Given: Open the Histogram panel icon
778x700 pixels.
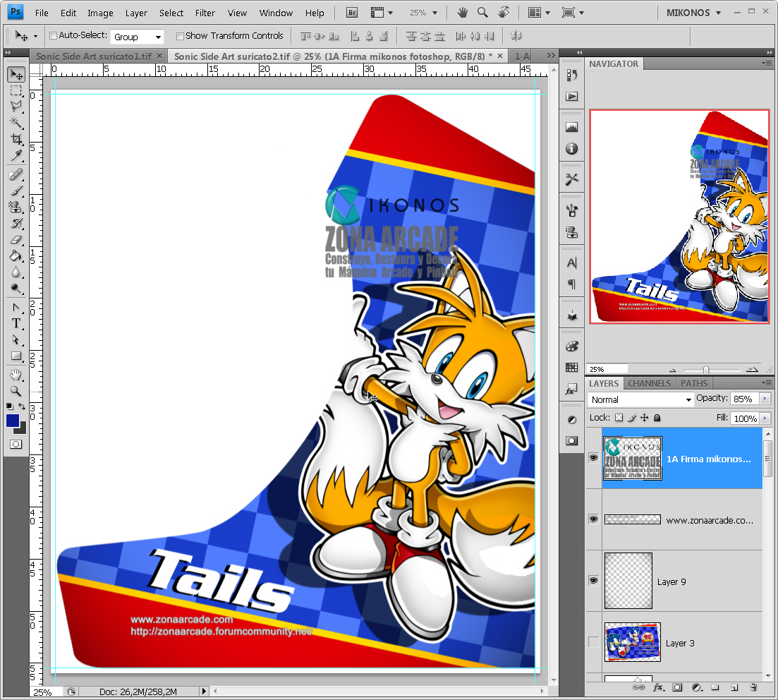Looking at the screenshot, I should tap(571, 128).
